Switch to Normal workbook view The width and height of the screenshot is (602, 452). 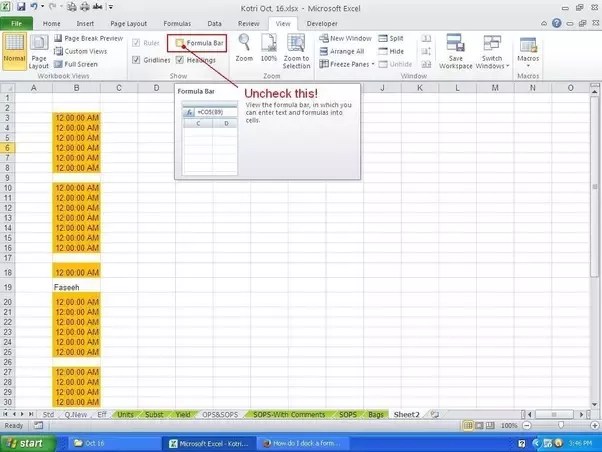click(x=14, y=51)
